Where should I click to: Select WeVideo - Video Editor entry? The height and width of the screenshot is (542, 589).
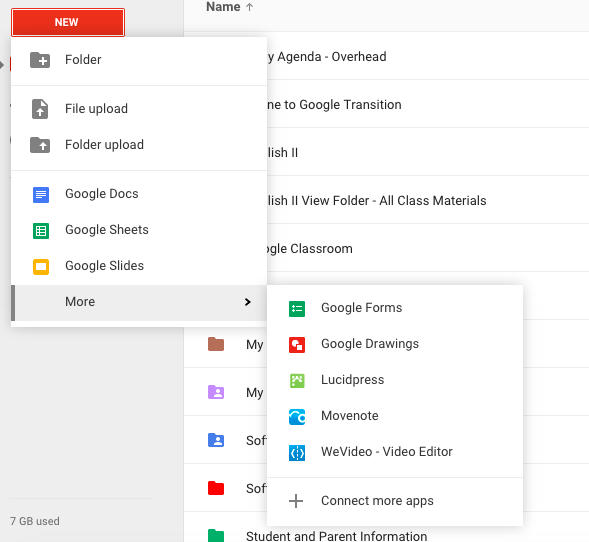[x=395, y=452]
